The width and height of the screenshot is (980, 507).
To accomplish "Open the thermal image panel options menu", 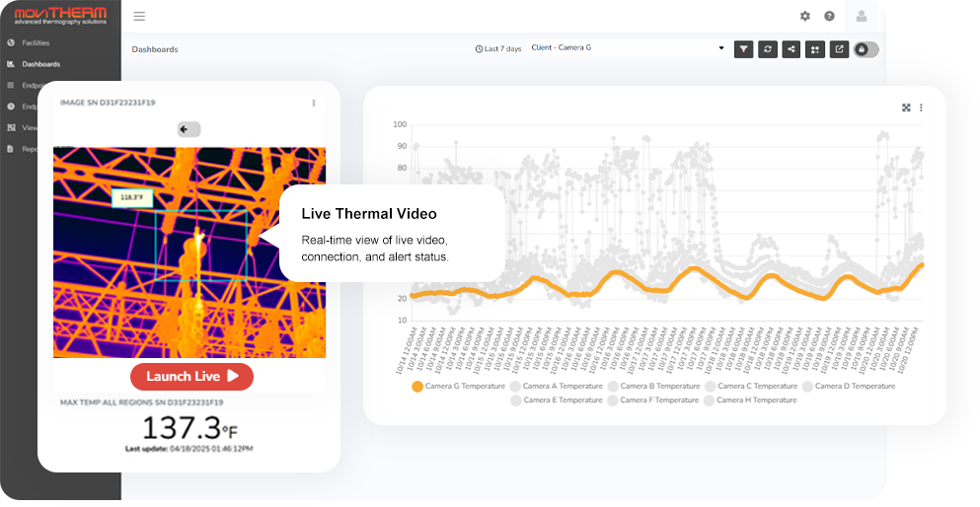I will pyautogui.click(x=314, y=103).
